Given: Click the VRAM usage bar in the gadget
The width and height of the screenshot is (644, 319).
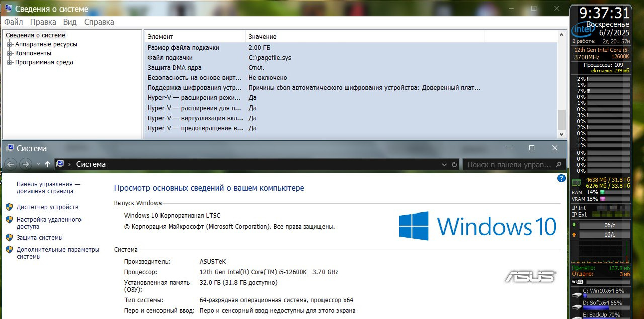Looking at the screenshot, I should pos(614,199).
